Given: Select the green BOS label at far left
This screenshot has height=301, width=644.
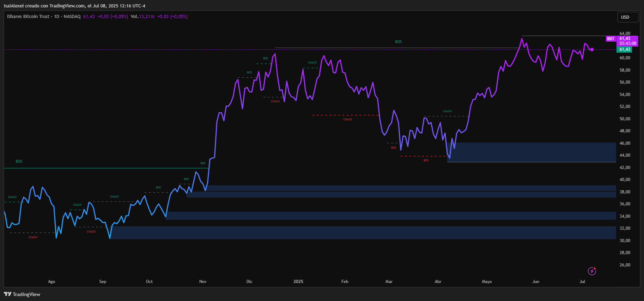Looking at the screenshot, I should point(19,161).
